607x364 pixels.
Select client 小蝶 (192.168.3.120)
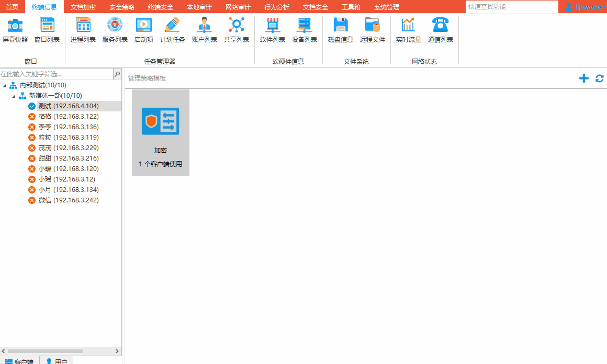pyautogui.click(x=68, y=169)
